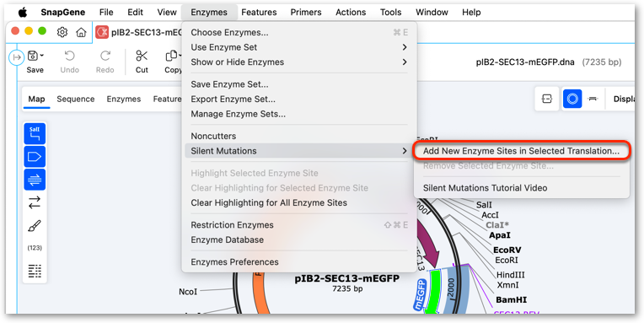Screen dimensions: 644x323
Task: Close the open Enzymes menu
Action: coord(209,13)
